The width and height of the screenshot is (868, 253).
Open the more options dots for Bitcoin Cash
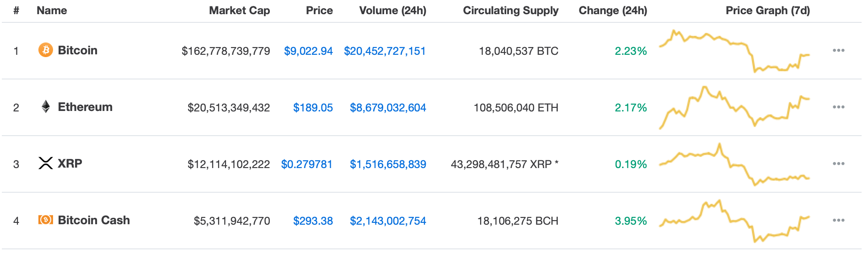(838, 220)
